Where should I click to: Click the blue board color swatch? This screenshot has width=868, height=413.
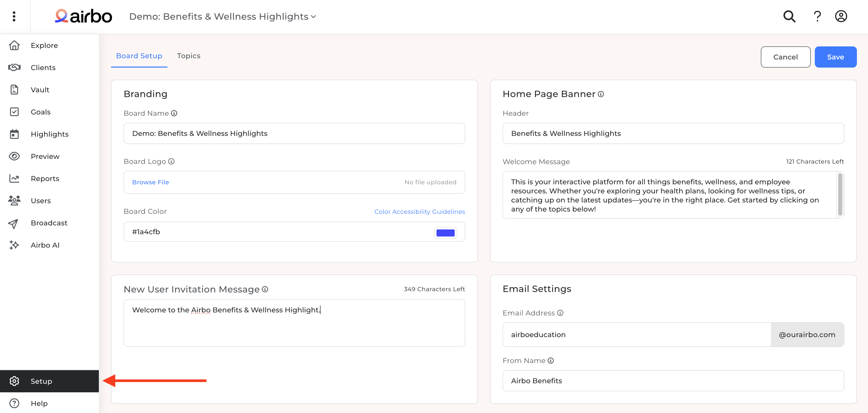coord(445,232)
